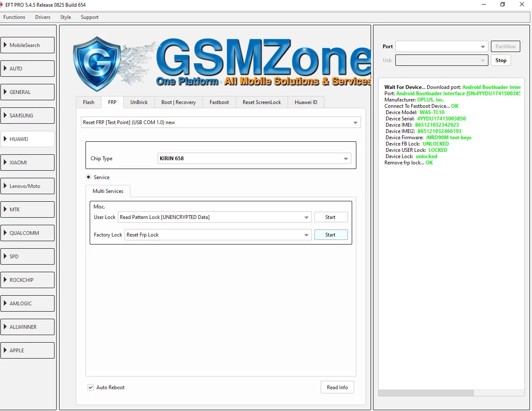Toggle the Auto Reboot checkbox

pyautogui.click(x=91, y=387)
